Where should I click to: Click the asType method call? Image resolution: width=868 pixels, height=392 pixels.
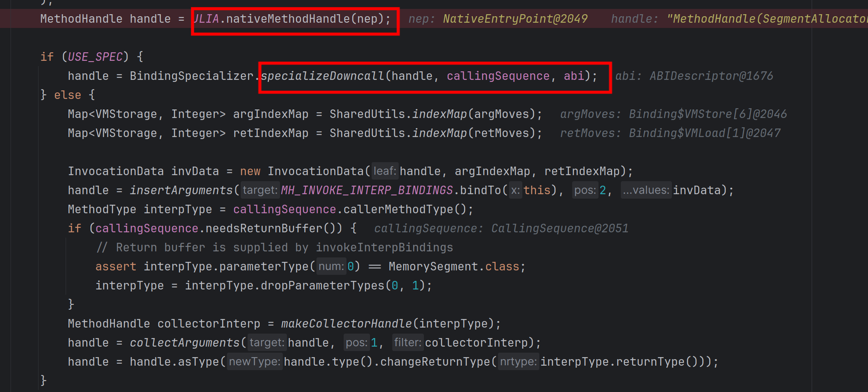point(198,361)
